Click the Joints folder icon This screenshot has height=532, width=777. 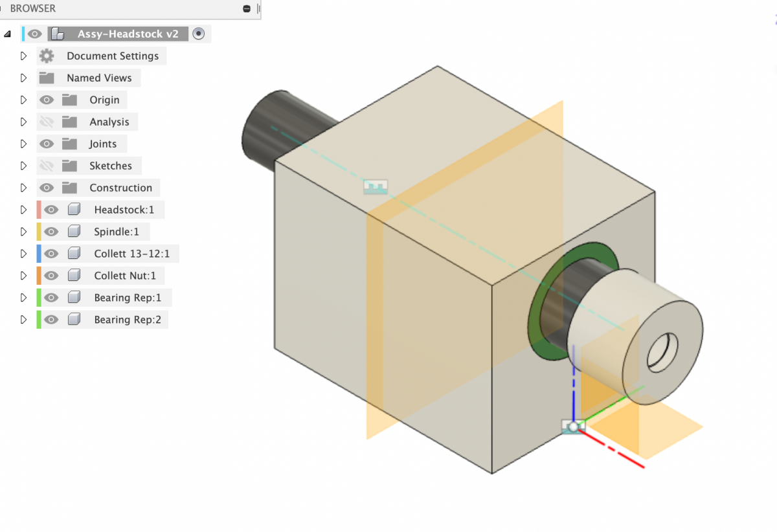(x=69, y=144)
